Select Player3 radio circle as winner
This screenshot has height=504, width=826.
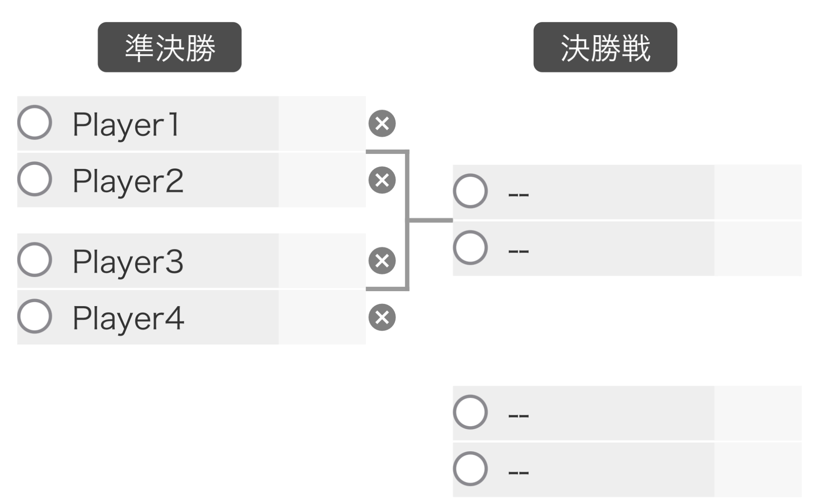pos(35,259)
